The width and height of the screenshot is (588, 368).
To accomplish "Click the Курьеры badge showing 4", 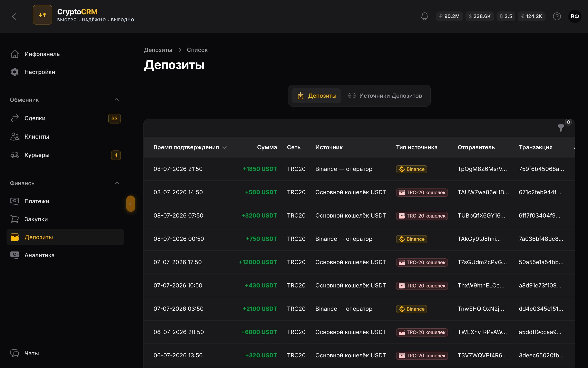I will click(116, 155).
